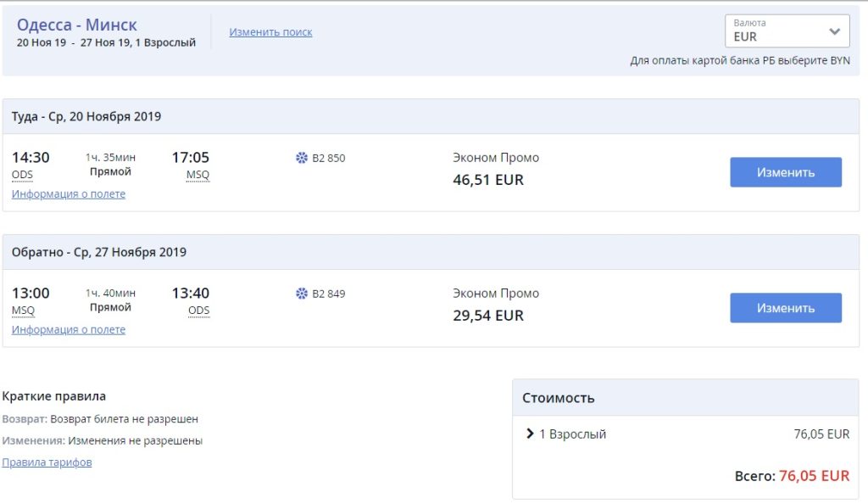The width and height of the screenshot is (868, 504).
Task: Click flight number B2 850
Action: (x=329, y=158)
